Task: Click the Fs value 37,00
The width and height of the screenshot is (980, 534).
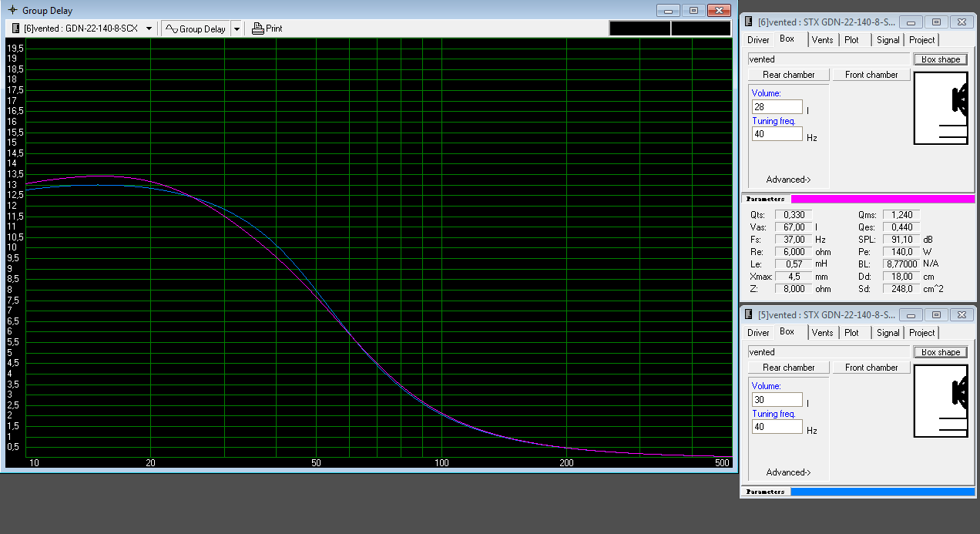Action: tap(792, 240)
